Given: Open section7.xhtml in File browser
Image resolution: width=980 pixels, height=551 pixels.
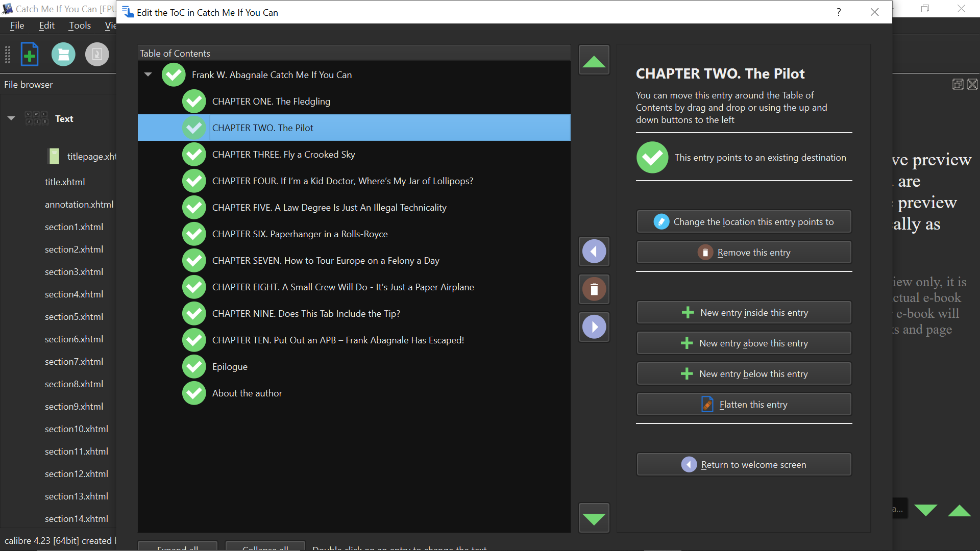Looking at the screenshot, I should click(x=74, y=361).
